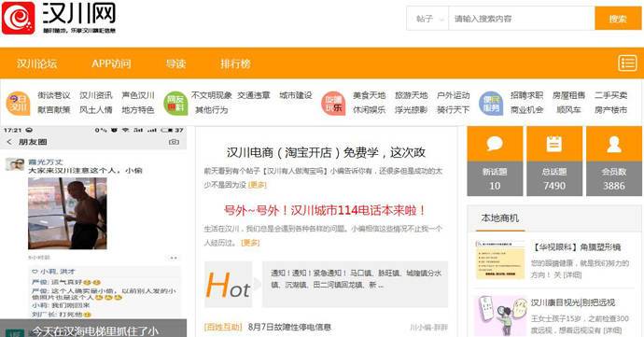Click the 总话题 count 7490
The height and width of the screenshot is (337, 644).
coord(554,186)
